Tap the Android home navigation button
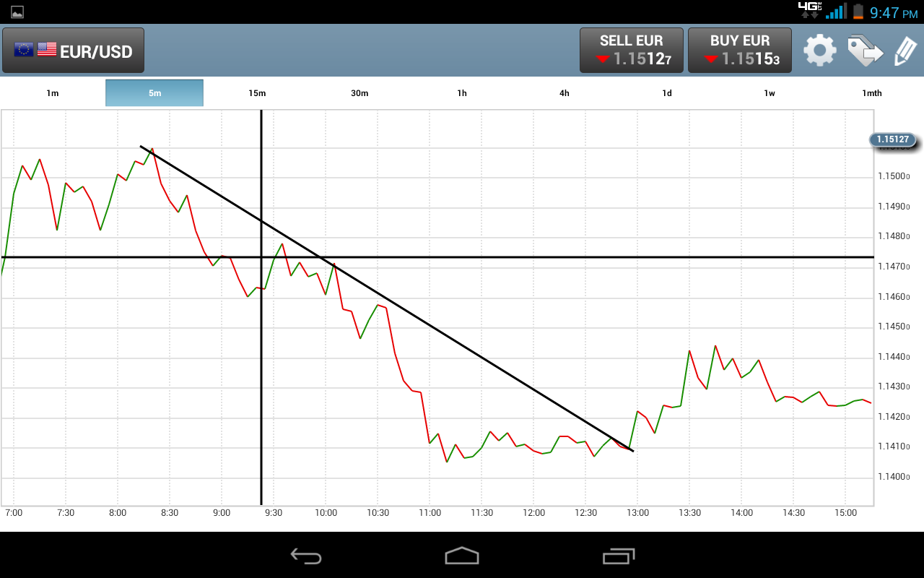Image resolution: width=924 pixels, height=578 pixels. click(462, 556)
